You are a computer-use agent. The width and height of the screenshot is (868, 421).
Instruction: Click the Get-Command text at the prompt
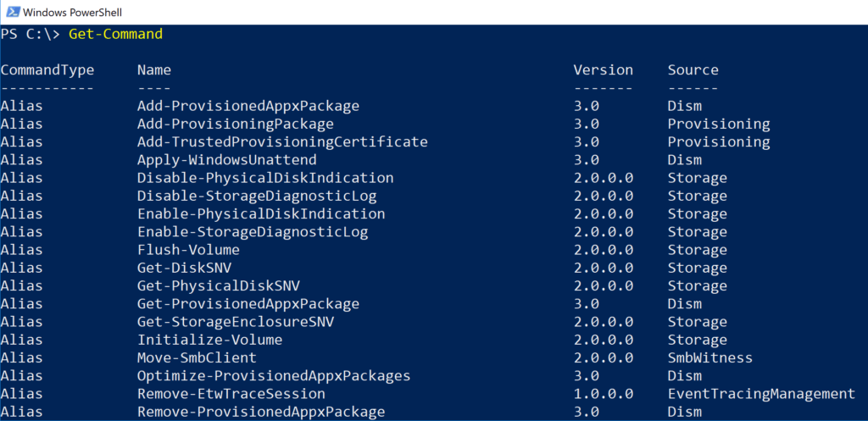(115, 34)
